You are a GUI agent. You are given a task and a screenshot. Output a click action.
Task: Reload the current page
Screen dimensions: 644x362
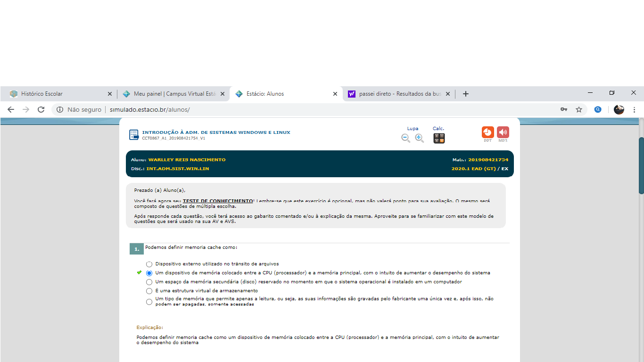[41, 109]
